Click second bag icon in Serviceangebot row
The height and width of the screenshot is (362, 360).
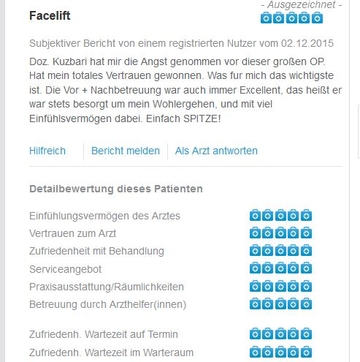268,268
